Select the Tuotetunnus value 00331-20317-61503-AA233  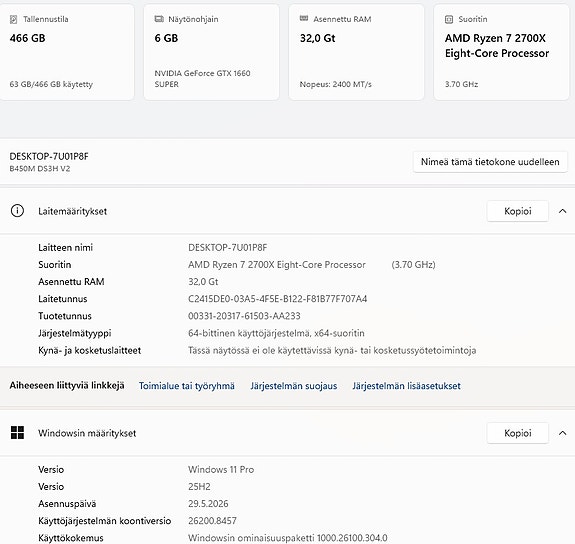(244, 316)
